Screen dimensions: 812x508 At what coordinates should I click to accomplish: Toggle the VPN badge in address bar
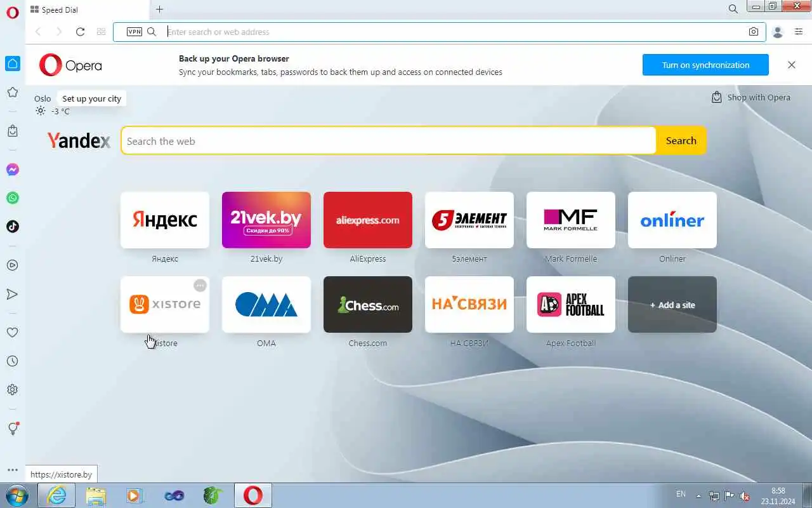point(134,32)
